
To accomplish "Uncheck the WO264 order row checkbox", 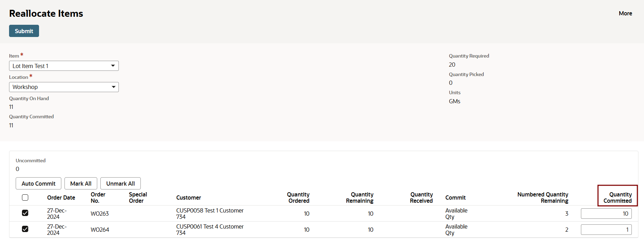I will tap(25, 229).
